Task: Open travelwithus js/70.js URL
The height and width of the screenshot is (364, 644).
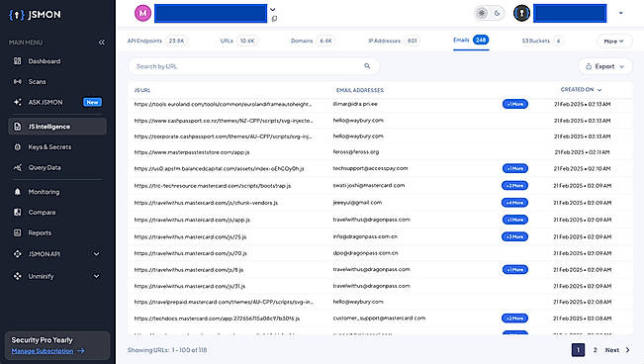Action: tap(190, 253)
